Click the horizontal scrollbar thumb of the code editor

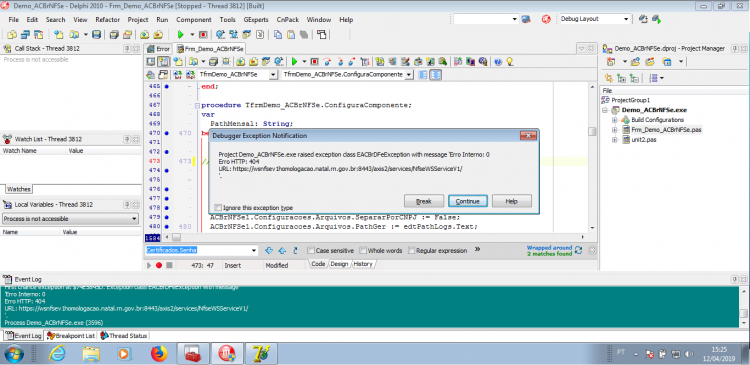176,237
